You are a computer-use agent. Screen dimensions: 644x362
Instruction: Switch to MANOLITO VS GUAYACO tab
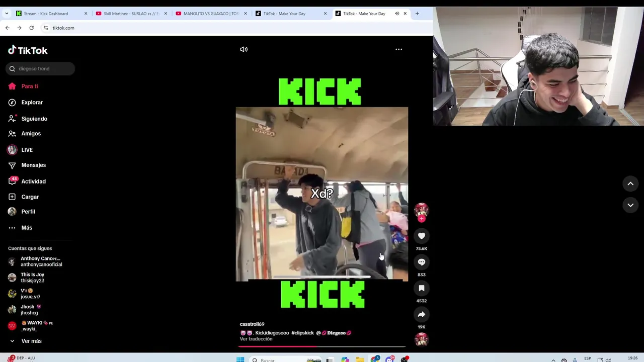211,14
